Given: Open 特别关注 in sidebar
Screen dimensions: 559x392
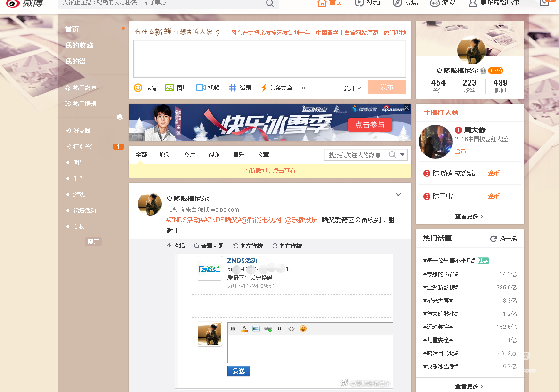Looking at the screenshot, I should coord(81,147).
